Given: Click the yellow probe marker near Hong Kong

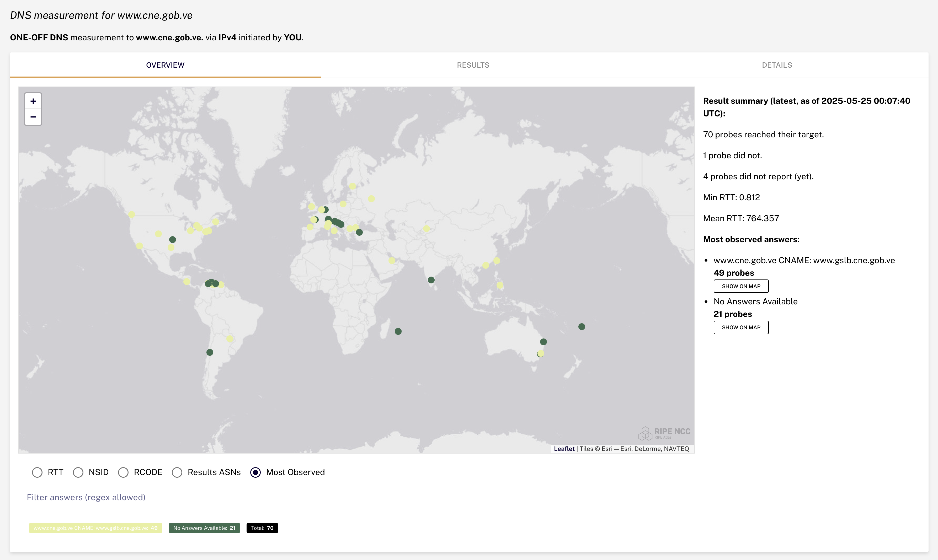Looking at the screenshot, I should (486, 265).
